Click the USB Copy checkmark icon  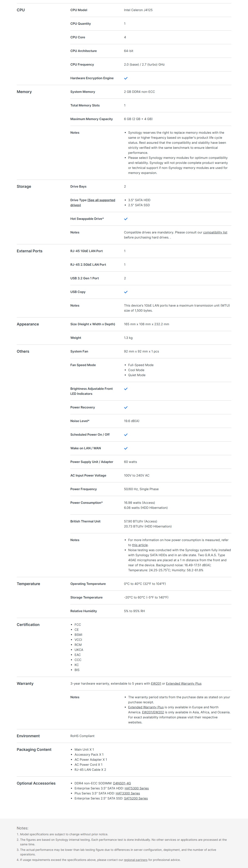[126, 292]
